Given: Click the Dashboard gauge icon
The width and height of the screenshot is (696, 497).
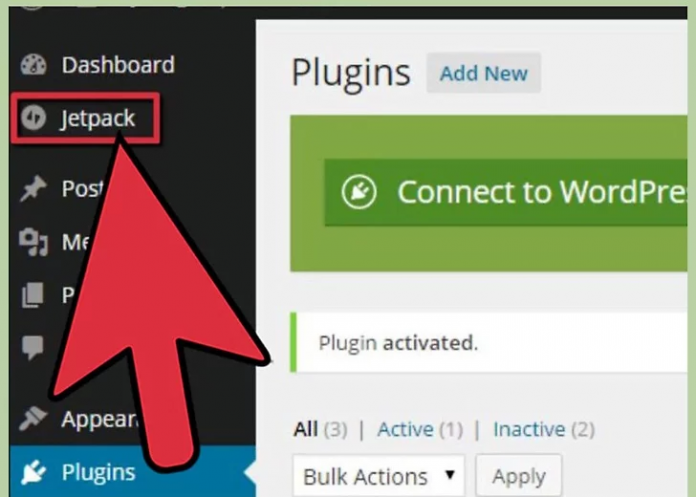Looking at the screenshot, I should (33, 65).
